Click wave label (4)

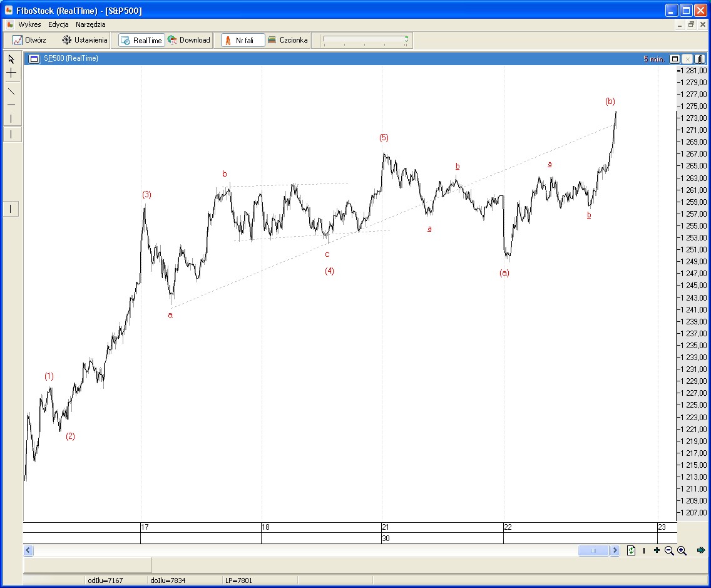tap(329, 271)
